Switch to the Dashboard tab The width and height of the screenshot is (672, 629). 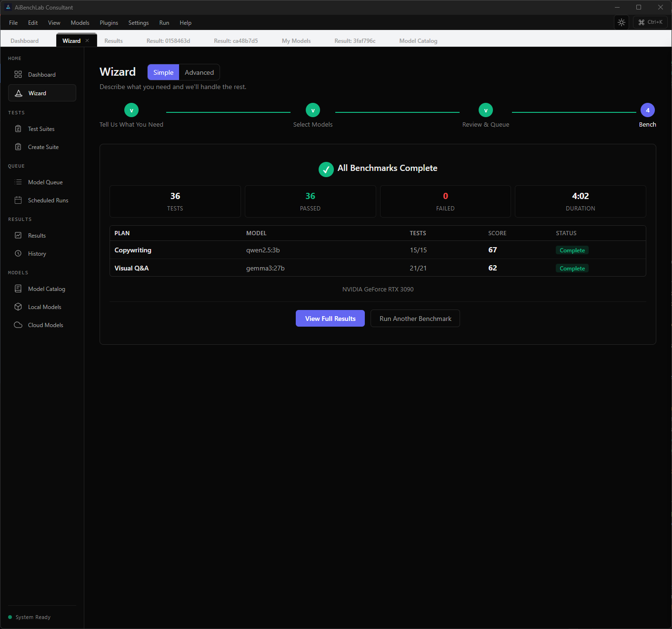[x=25, y=41]
